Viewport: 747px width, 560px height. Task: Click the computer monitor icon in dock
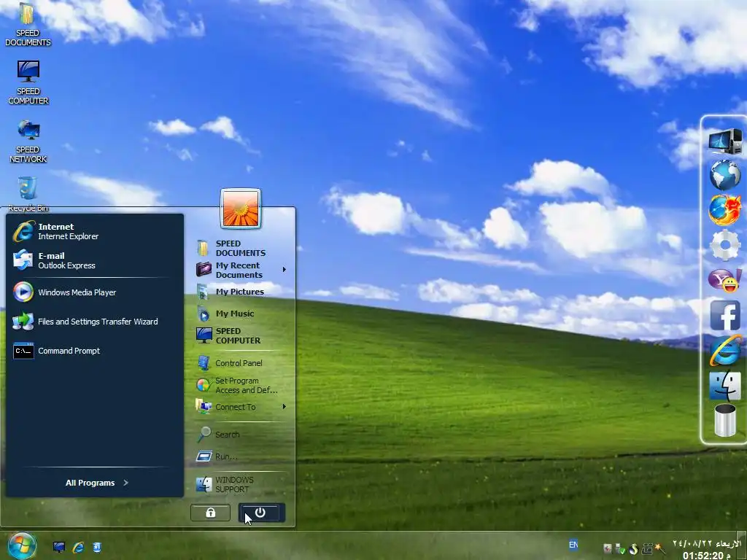[725, 141]
